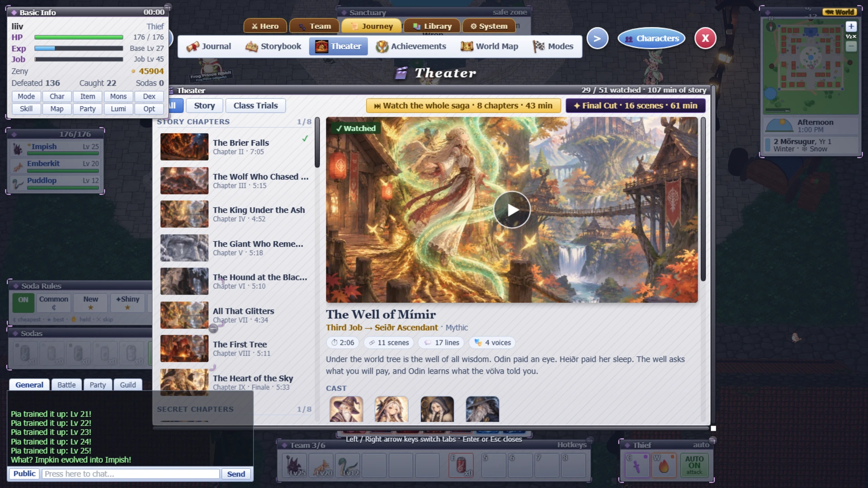This screenshot has height=488, width=868.
Task: Switch to the Storybook tab
Action: click(x=273, y=47)
